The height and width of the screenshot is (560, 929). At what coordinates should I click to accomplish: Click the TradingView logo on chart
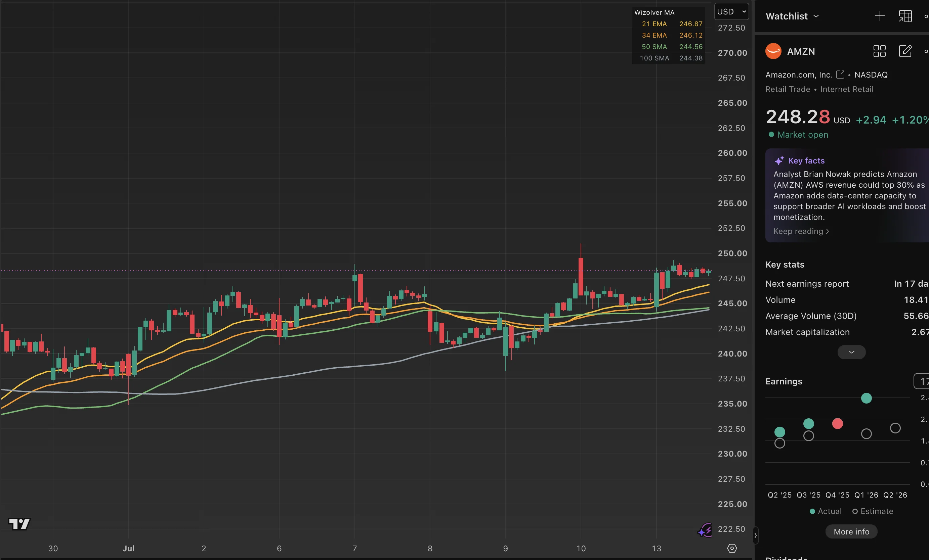[19, 524]
